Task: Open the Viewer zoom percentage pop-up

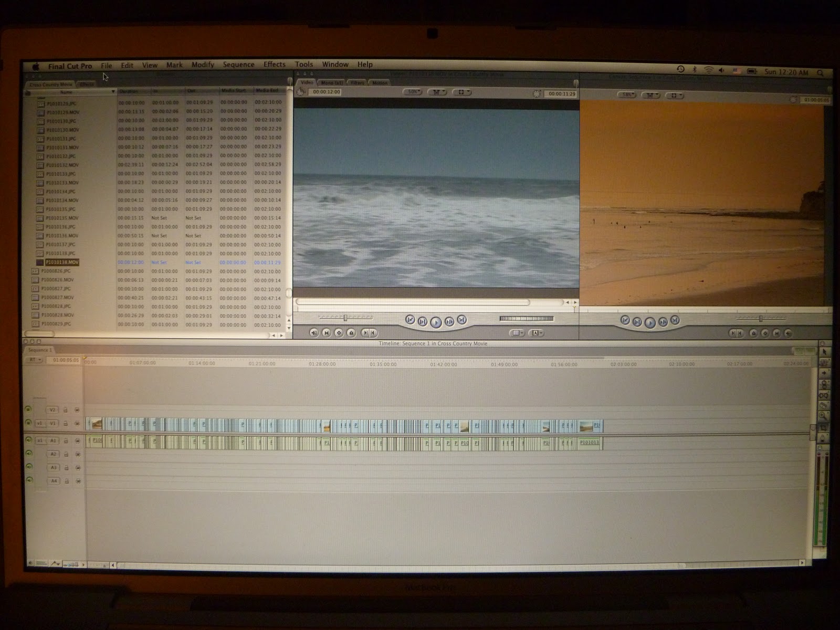Action: [413, 92]
